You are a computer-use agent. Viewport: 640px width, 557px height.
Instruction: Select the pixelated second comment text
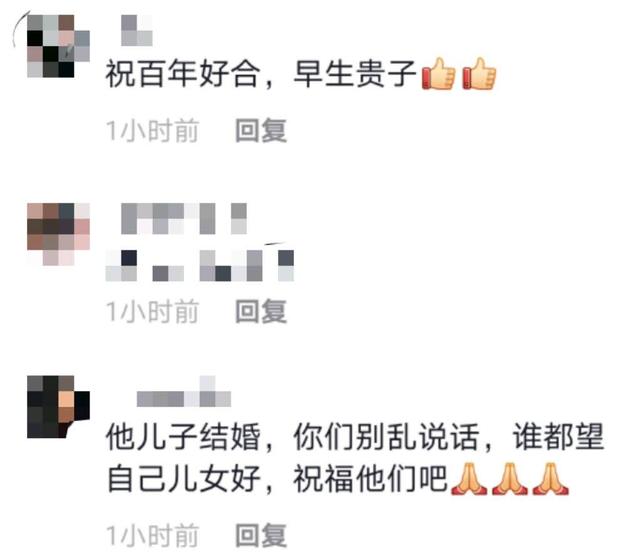[x=200, y=266]
